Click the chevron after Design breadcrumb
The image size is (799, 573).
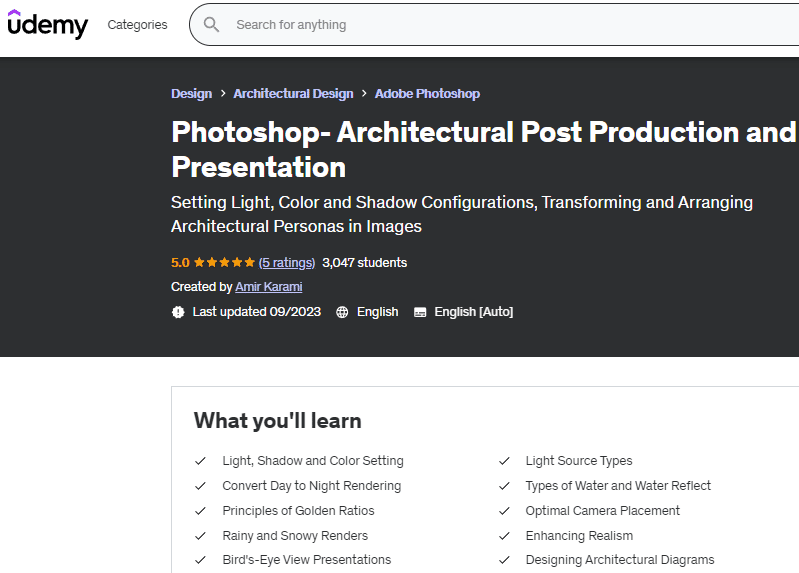223,94
